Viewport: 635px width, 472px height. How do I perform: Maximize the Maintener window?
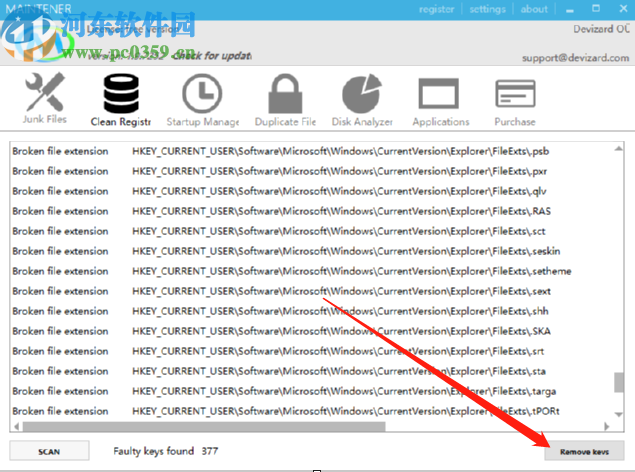[596, 8]
